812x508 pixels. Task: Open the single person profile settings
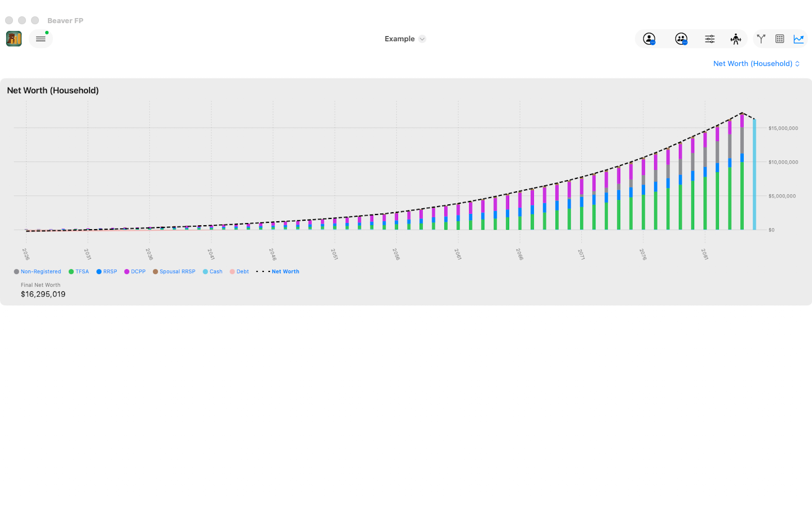649,39
